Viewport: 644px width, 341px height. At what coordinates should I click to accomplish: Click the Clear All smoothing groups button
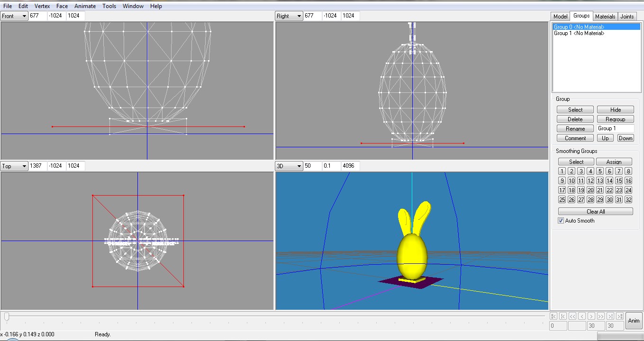pos(596,211)
